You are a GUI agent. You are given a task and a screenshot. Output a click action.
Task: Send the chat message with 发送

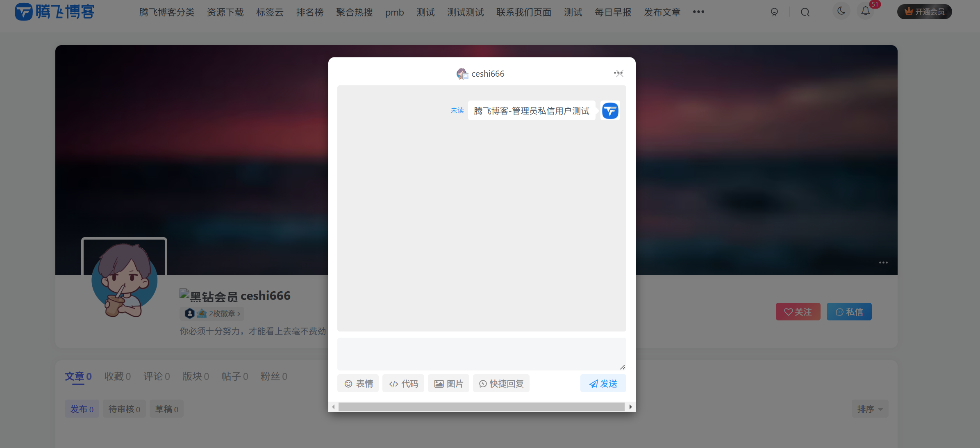(x=603, y=383)
